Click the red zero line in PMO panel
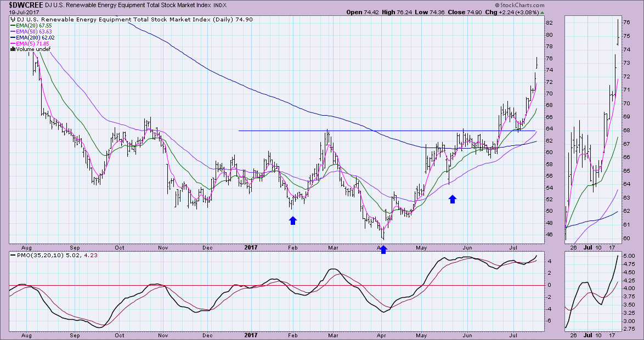644x340 pixels. (219, 285)
